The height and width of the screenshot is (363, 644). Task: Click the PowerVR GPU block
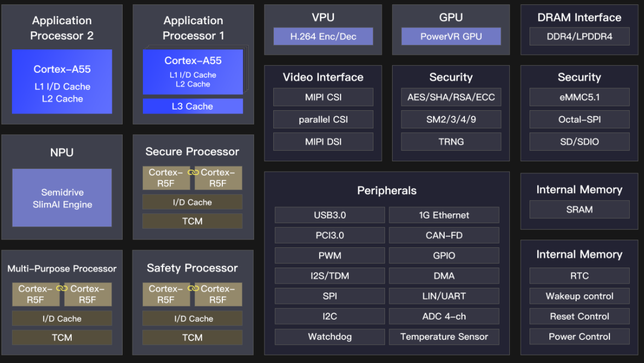[451, 37]
